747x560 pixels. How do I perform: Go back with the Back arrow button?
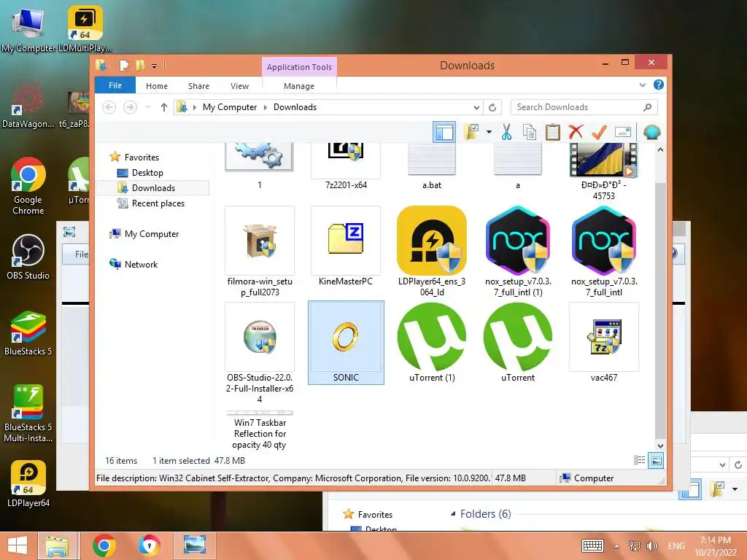pyautogui.click(x=109, y=107)
